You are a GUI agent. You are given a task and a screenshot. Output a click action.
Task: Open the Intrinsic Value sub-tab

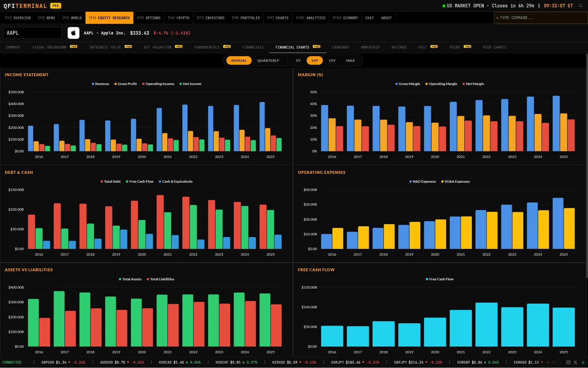point(111,47)
